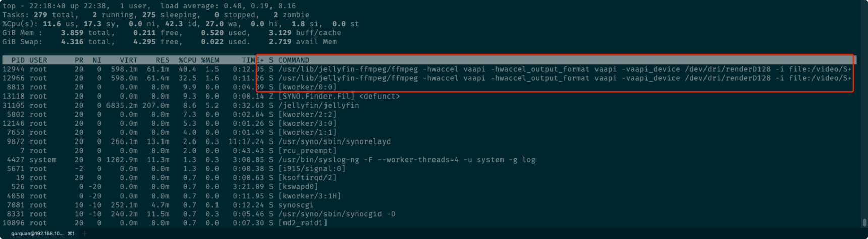Click the TIME+ column header
Viewport: 868px width, 239px height.
coord(252,60)
